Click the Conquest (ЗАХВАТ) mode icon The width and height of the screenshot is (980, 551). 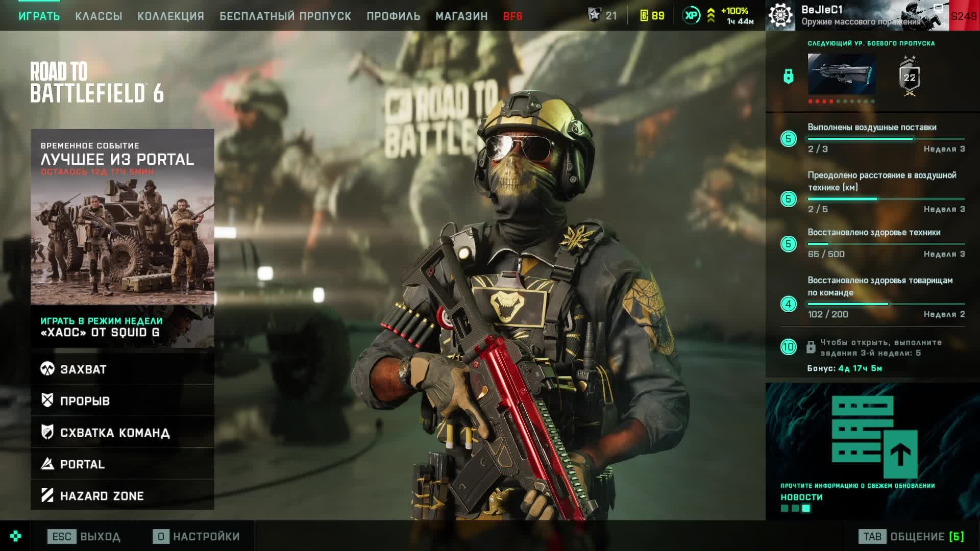point(47,369)
